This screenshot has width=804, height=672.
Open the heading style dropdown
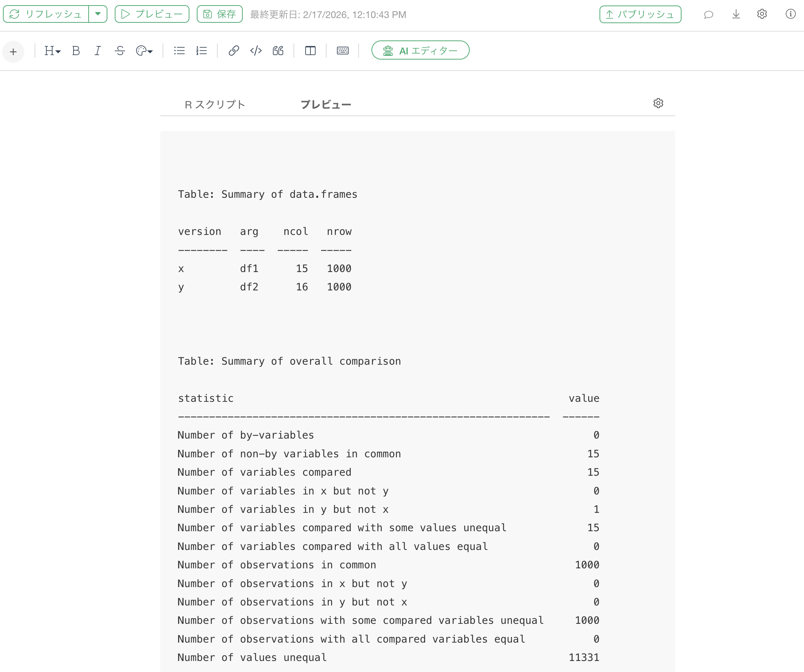click(x=52, y=50)
